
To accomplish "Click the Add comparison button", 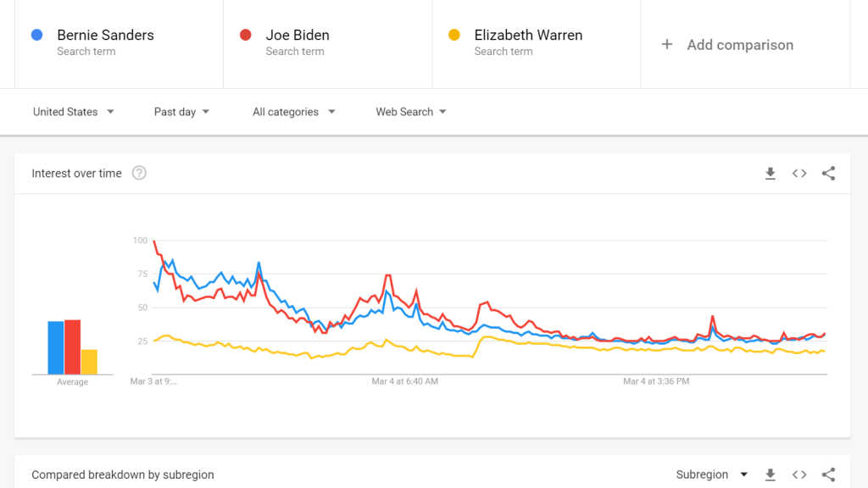I will pyautogui.click(x=739, y=45).
